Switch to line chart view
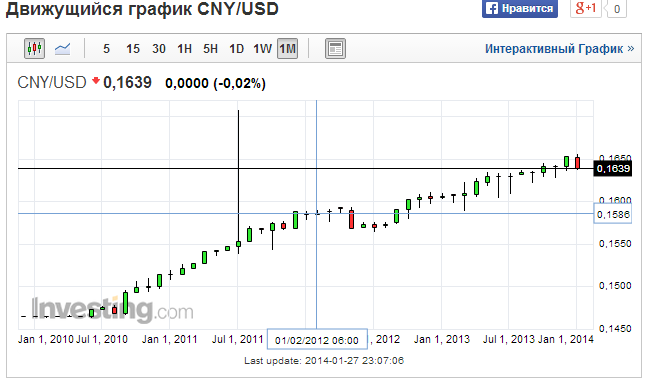The image size is (664, 380). pos(63,49)
